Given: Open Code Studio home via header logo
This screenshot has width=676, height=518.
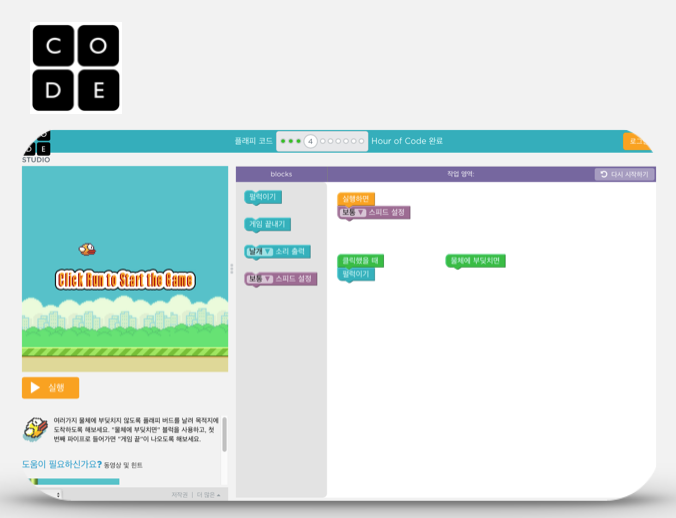Looking at the screenshot, I should pyautogui.click(x=36, y=147).
